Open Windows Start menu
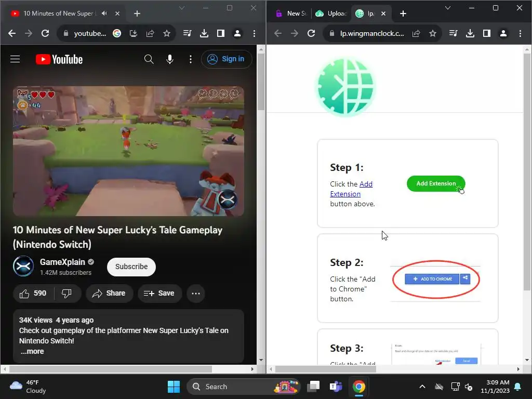This screenshot has height=399, width=532. [174, 387]
